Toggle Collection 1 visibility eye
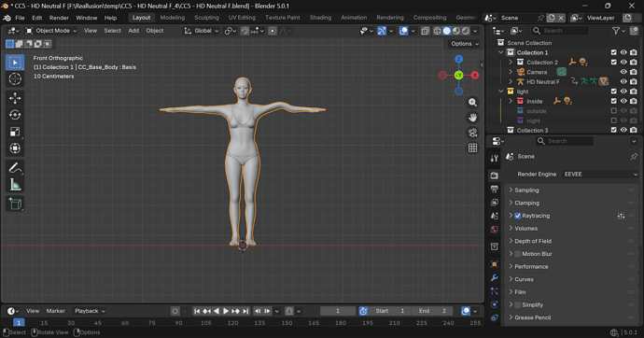The width and height of the screenshot is (644, 338). pos(623,52)
